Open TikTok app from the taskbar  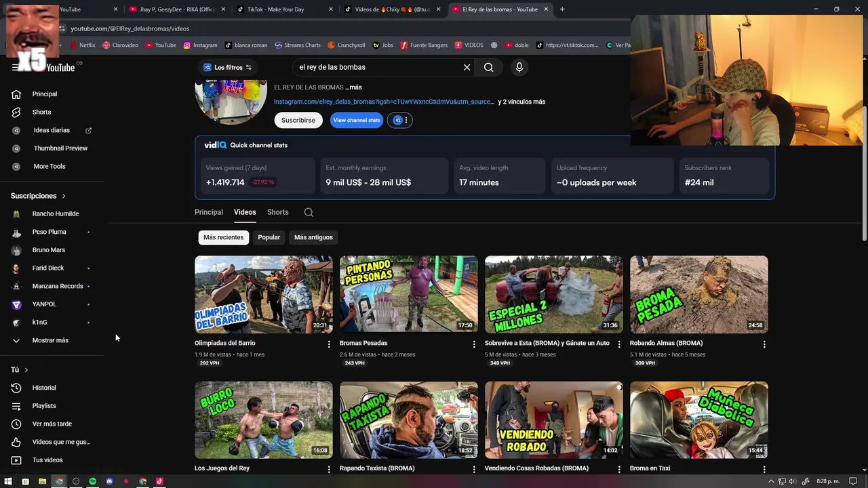coord(159,481)
